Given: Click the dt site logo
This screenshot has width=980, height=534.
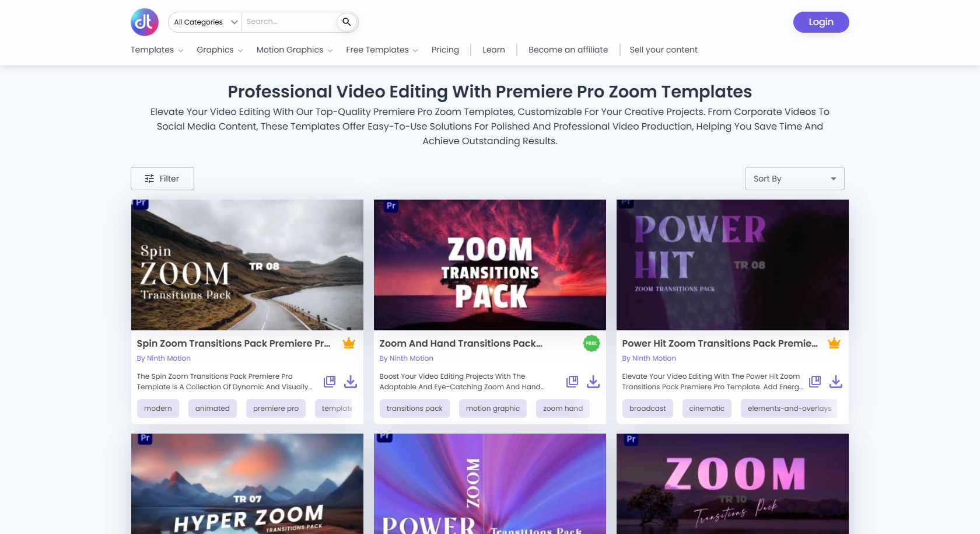Looking at the screenshot, I should (145, 22).
